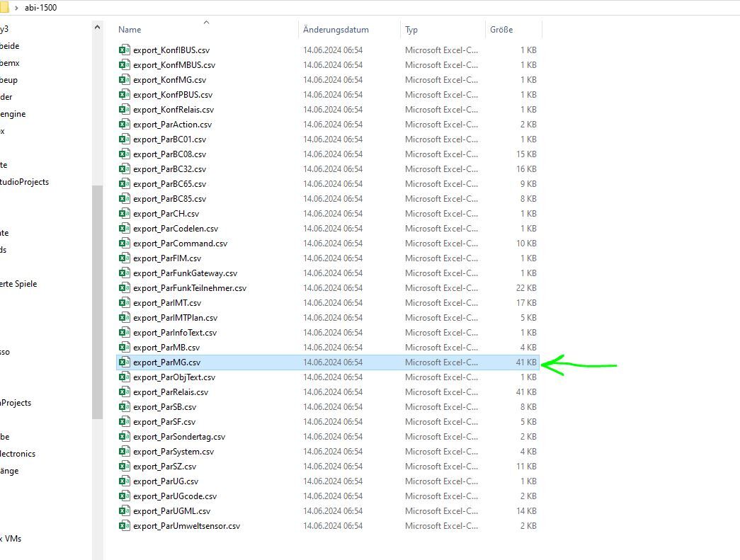
Task: Select the file name export_ParUGML.csv
Action: pyautogui.click(x=172, y=510)
